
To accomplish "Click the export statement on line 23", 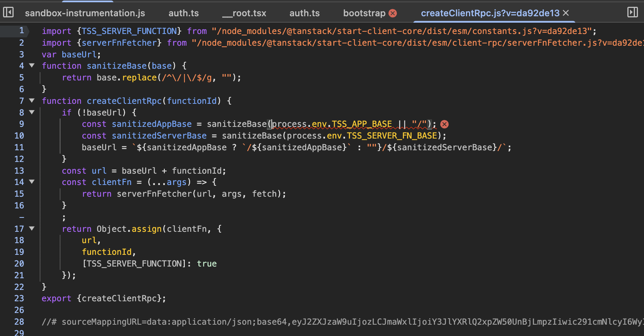I will pyautogui.click(x=104, y=298).
